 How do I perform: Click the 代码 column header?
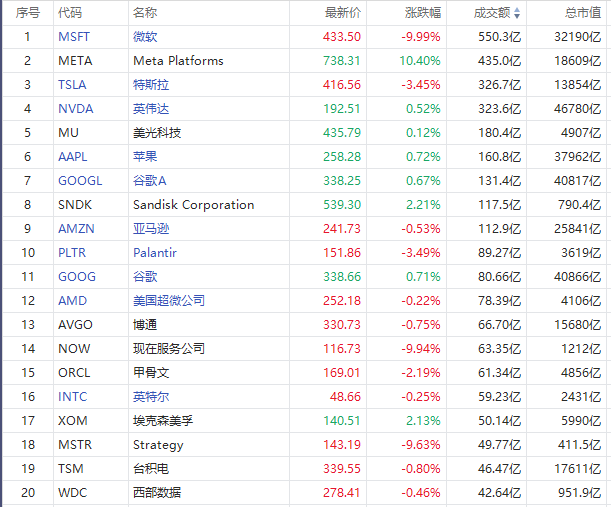(x=70, y=13)
